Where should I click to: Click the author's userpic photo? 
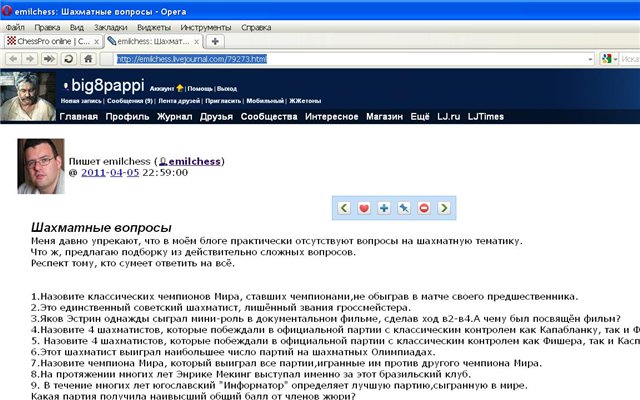[40, 166]
